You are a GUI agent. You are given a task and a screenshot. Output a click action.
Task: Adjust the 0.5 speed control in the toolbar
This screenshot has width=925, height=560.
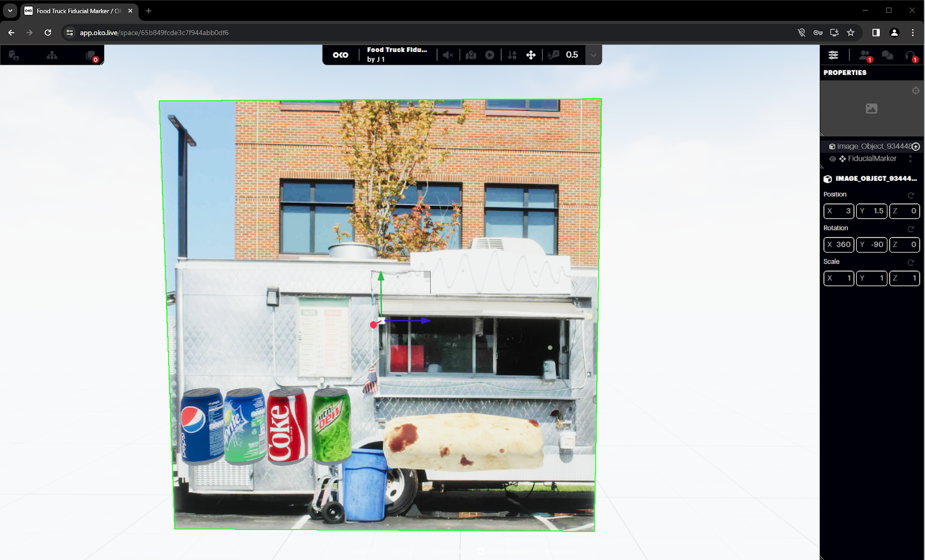pos(572,54)
